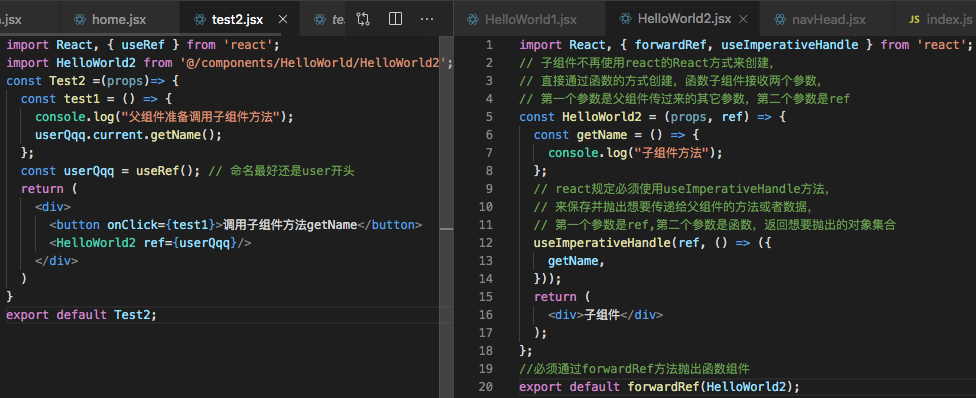Close the test2.jsx tab

pyautogui.click(x=283, y=19)
